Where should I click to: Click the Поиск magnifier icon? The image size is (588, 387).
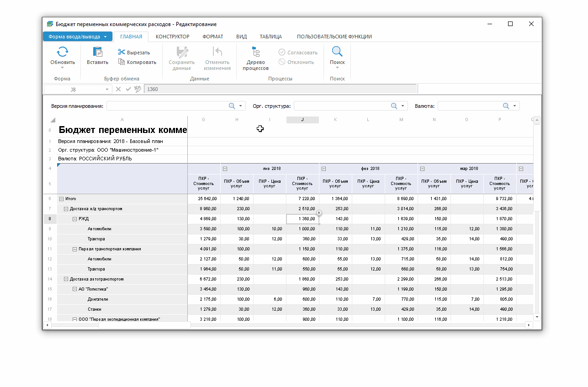tap(337, 51)
